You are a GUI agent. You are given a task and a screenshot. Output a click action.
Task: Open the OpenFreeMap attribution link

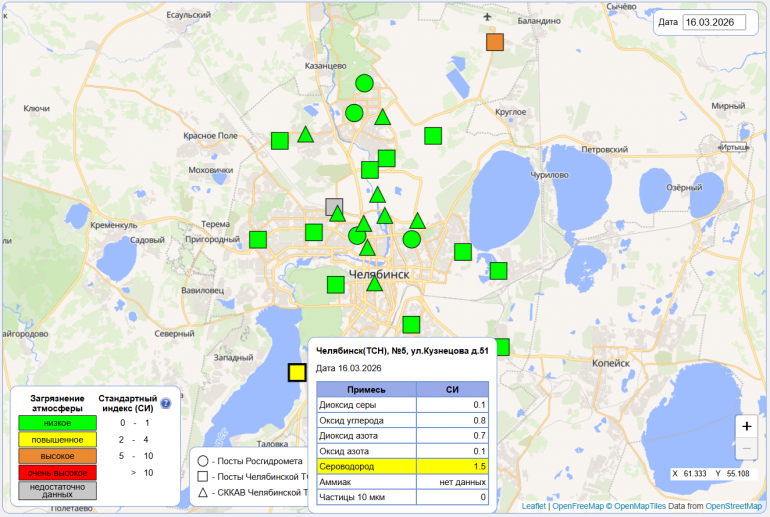tap(578, 507)
